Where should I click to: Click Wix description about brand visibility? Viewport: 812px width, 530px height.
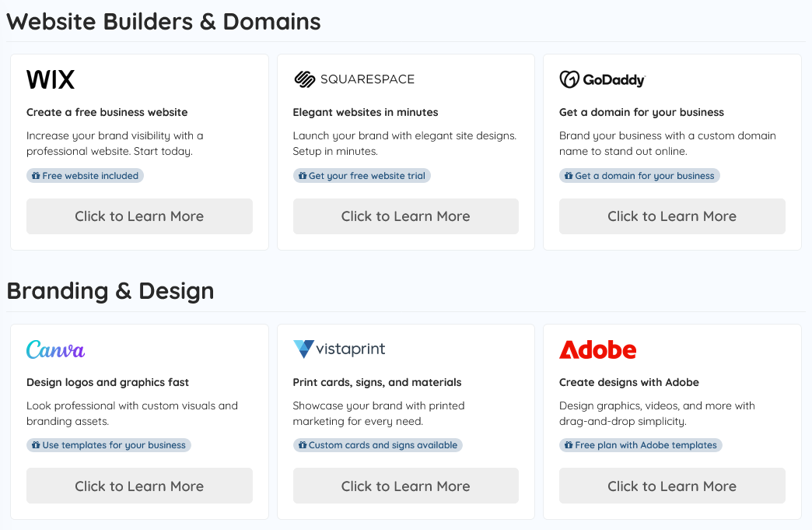click(115, 143)
